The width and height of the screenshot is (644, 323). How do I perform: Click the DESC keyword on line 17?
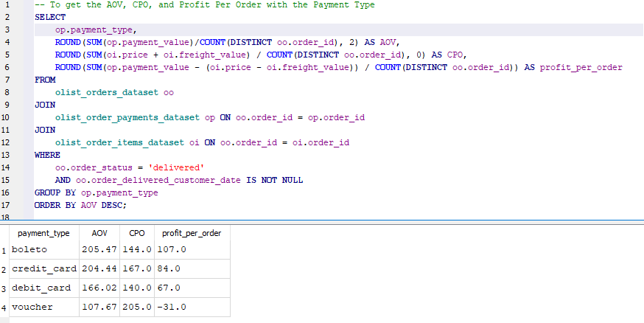112,205
